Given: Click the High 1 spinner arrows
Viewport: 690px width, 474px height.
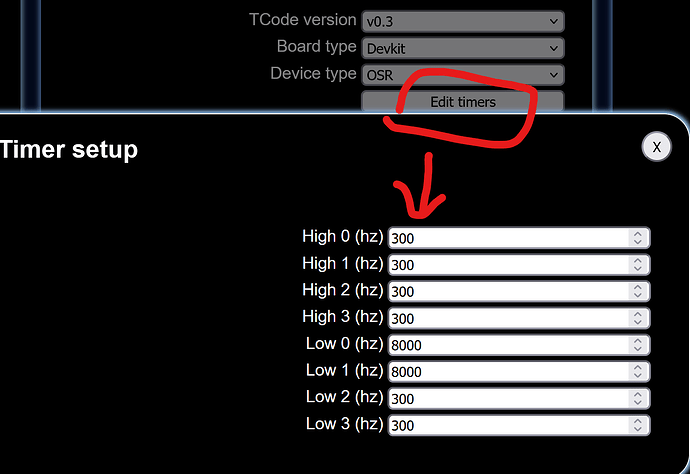Looking at the screenshot, I should 637,265.
